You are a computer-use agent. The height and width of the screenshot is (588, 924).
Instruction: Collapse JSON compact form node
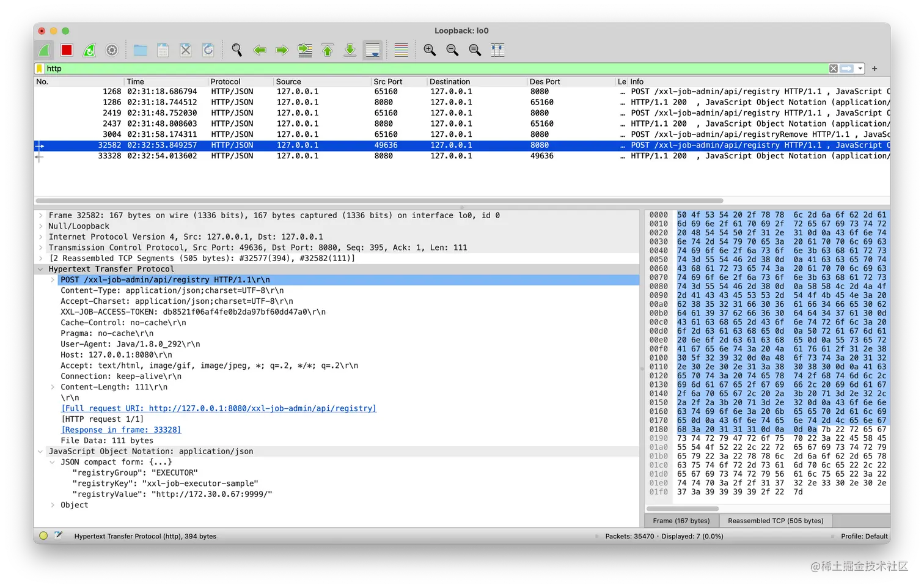coord(53,462)
